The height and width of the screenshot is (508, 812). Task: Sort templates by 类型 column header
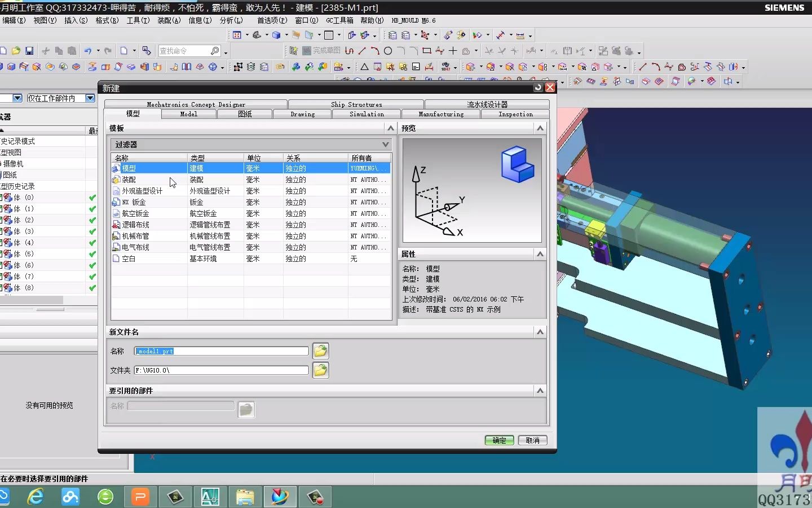pos(215,158)
